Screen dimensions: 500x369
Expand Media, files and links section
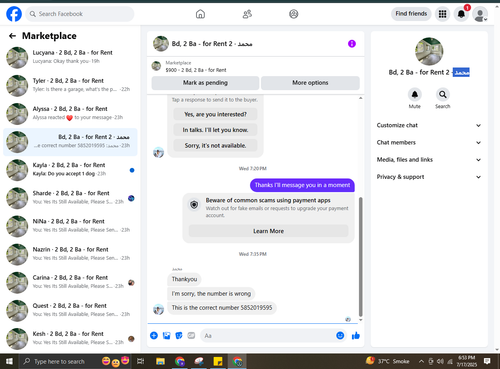click(429, 160)
